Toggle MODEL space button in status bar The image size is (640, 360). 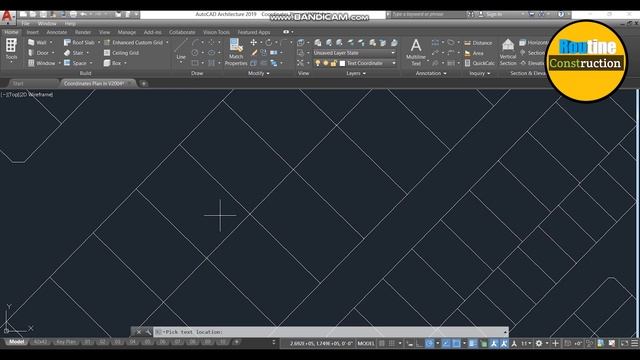(366, 343)
